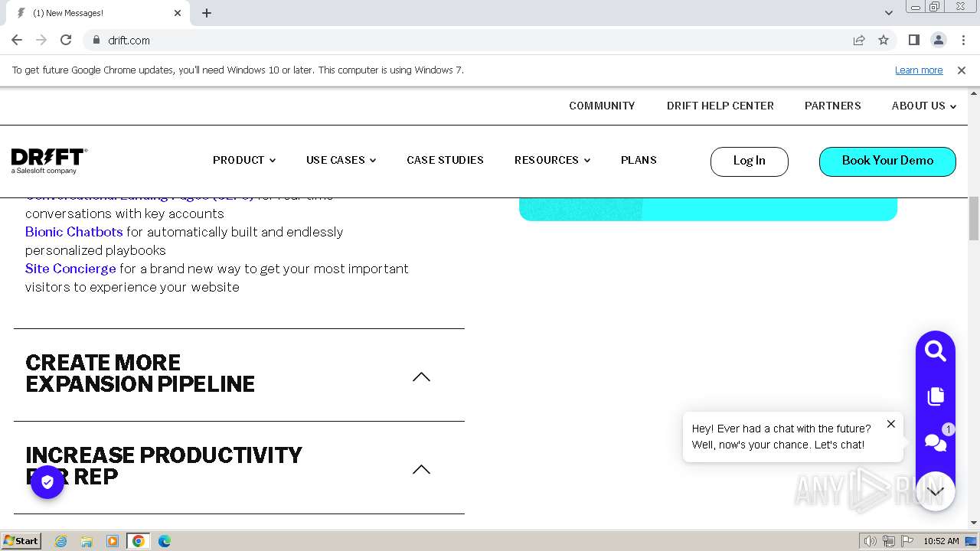
Task: Open Internet Explorer from taskbar
Action: pyautogui.click(x=60, y=541)
